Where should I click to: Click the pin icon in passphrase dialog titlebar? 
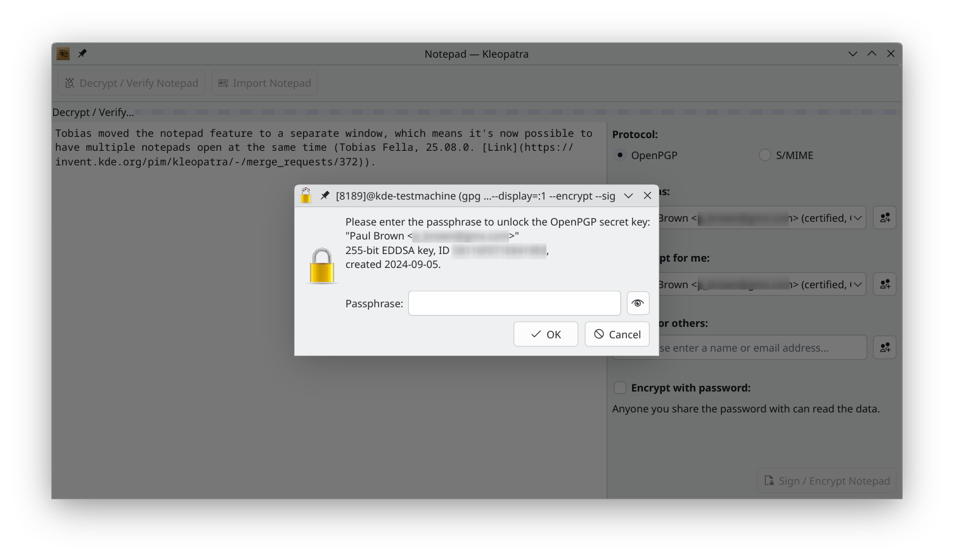325,196
